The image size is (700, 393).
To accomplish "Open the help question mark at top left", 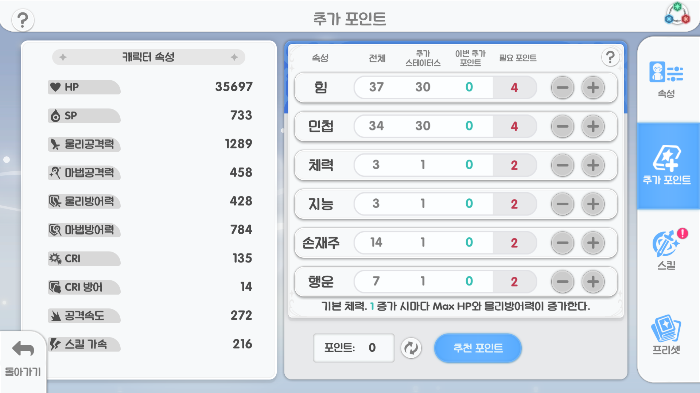I will coord(22,20).
